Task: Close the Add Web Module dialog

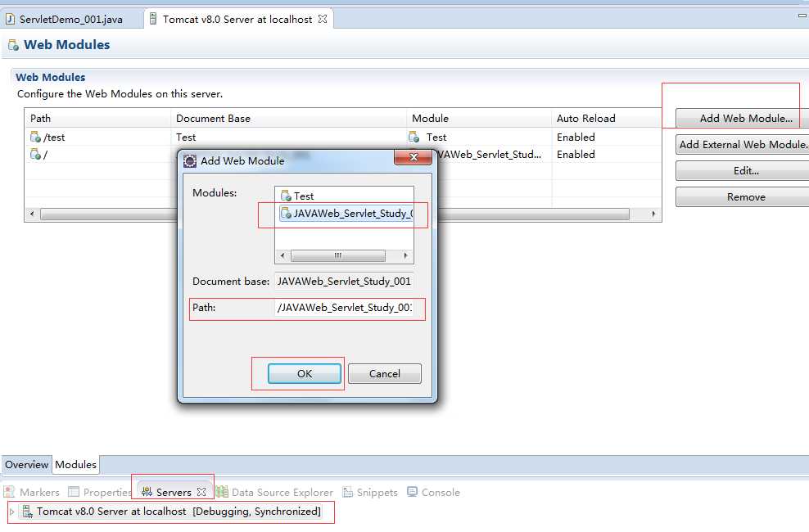Action: point(413,157)
